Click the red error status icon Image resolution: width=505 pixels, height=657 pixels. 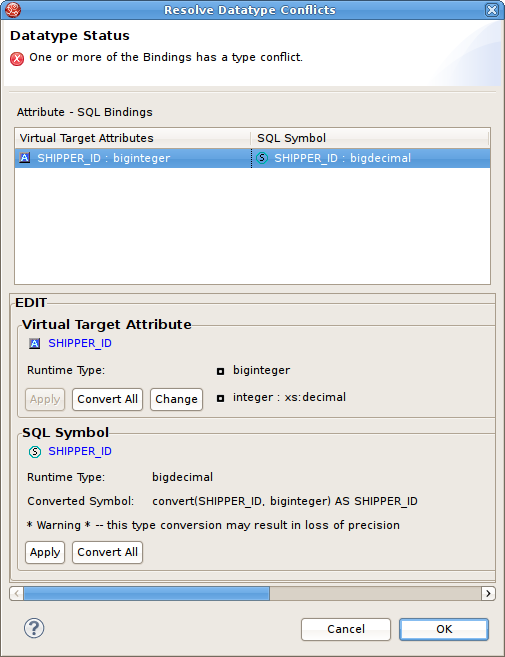(x=17, y=59)
